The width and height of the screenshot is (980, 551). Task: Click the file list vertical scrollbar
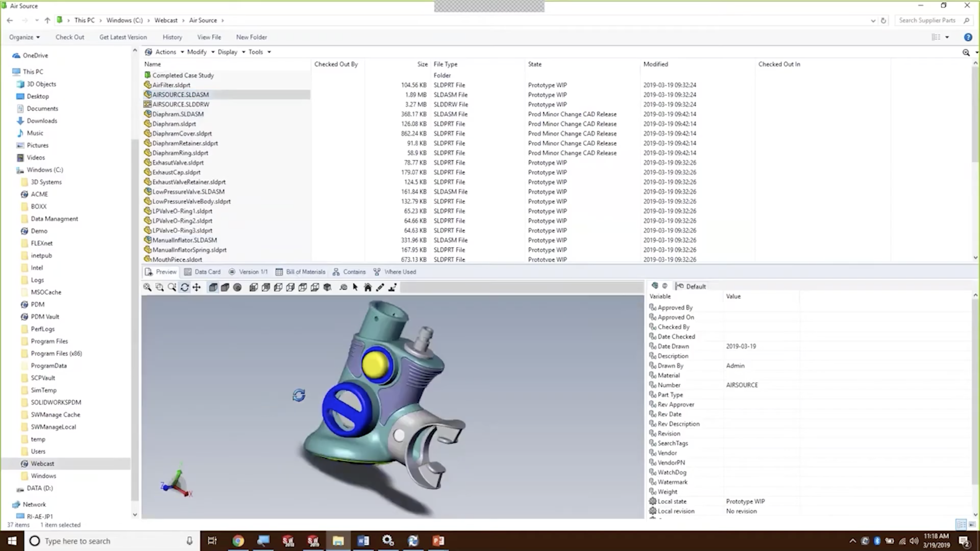click(975, 115)
